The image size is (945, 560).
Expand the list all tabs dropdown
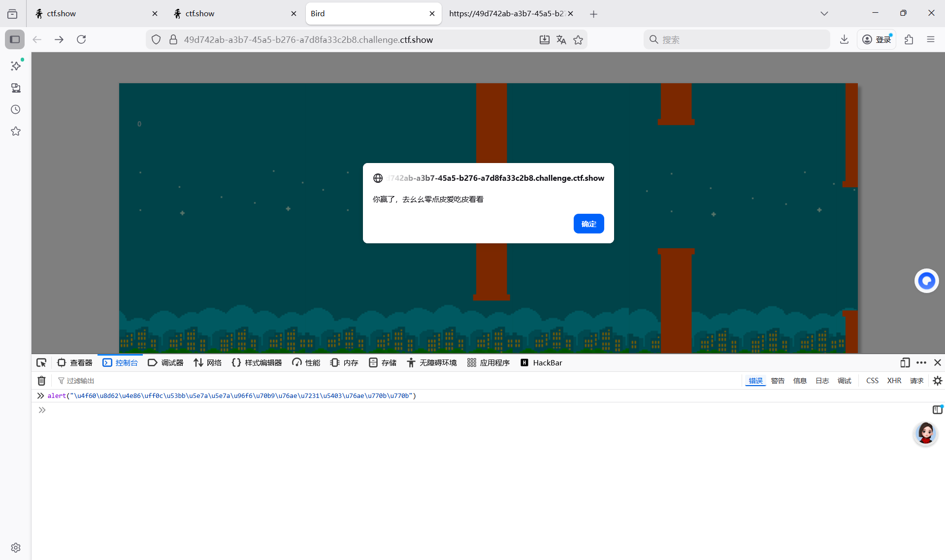(x=824, y=14)
